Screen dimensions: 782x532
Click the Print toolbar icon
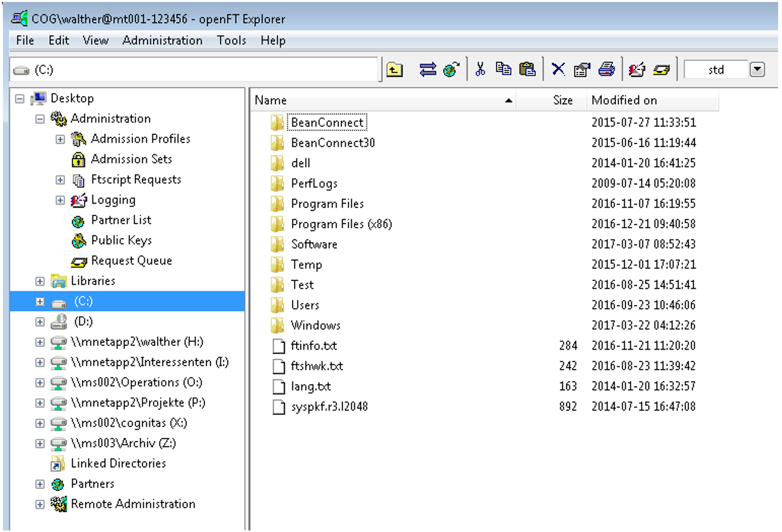[606, 70]
